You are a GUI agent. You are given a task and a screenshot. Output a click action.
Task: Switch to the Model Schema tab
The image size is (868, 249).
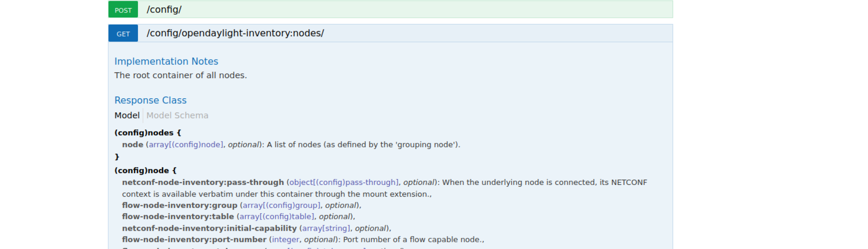tap(177, 115)
